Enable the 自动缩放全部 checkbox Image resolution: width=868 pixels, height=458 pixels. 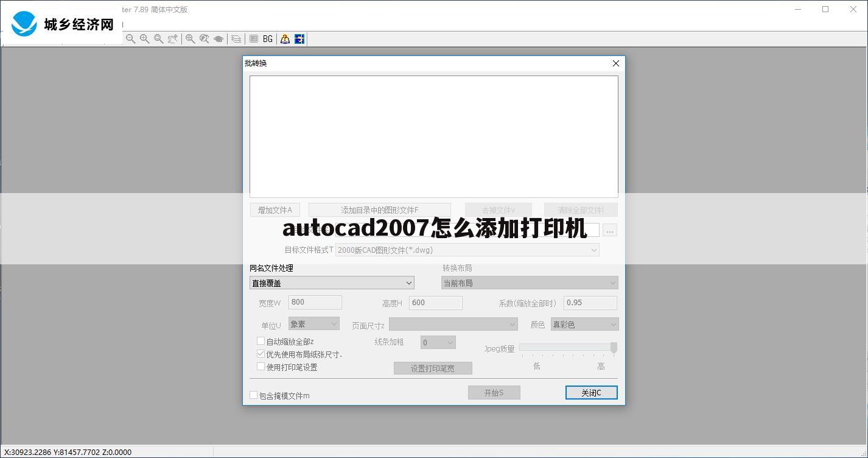pos(261,341)
